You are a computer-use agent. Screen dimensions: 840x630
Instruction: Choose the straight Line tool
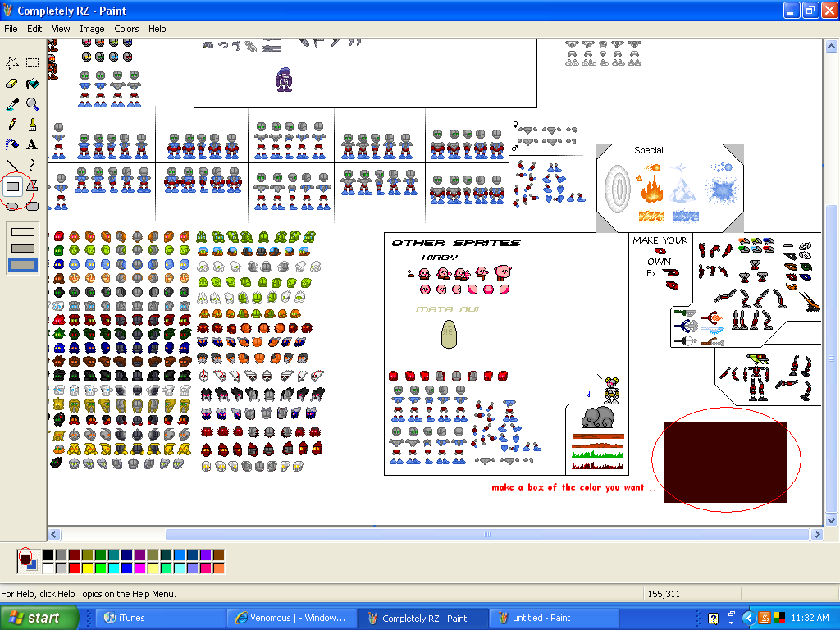(x=12, y=165)
